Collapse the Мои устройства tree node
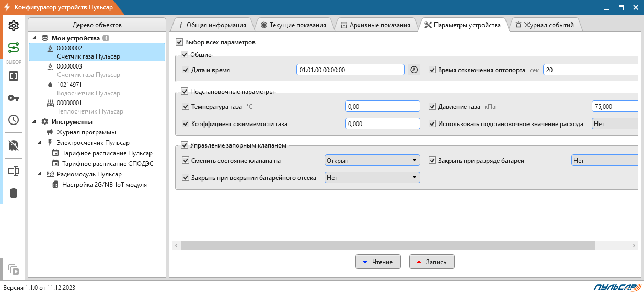This screenshot has height=294, width=644. 34,38
